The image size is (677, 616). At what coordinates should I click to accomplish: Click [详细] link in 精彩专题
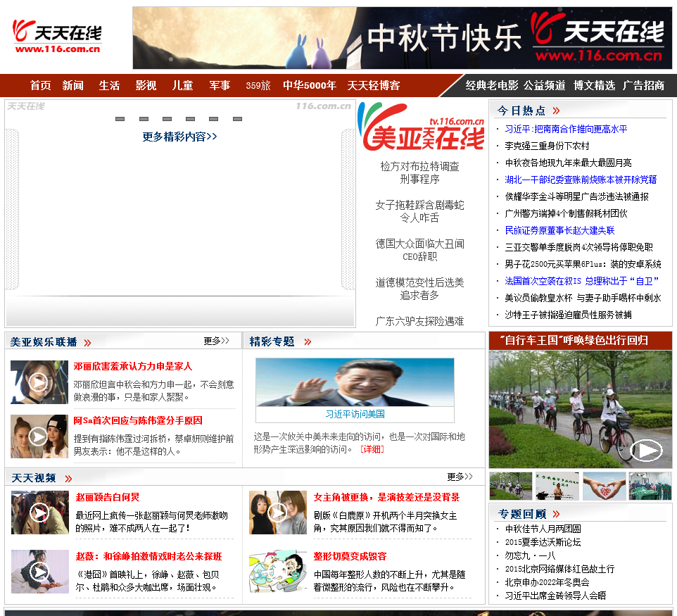372,449
